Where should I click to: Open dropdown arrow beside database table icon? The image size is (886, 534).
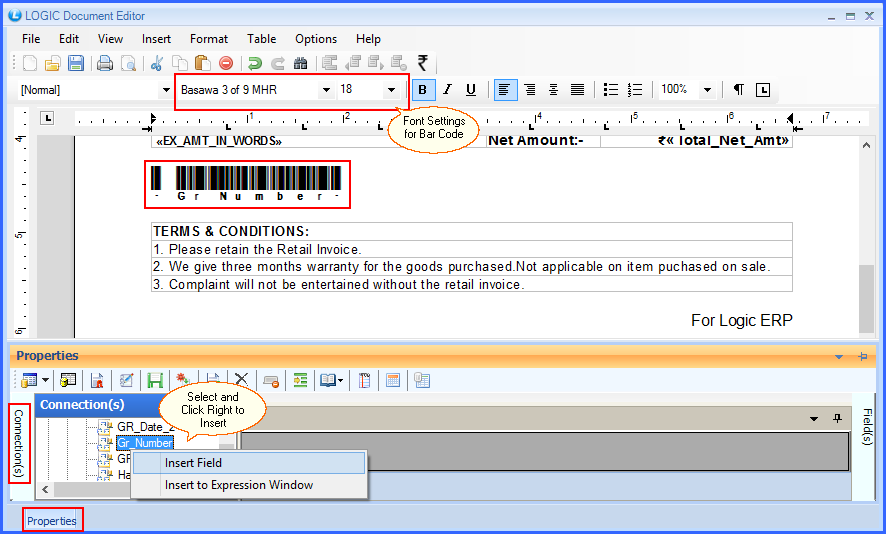click(x=45, y=381)
